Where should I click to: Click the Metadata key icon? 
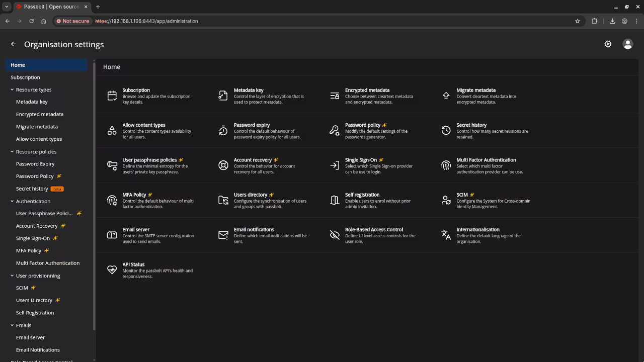[223, 95]
